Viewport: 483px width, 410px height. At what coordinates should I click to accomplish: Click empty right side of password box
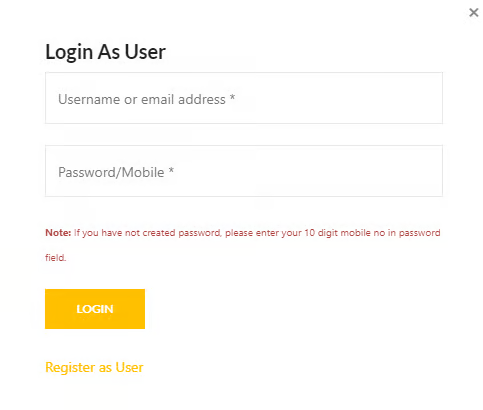[308, 171]
